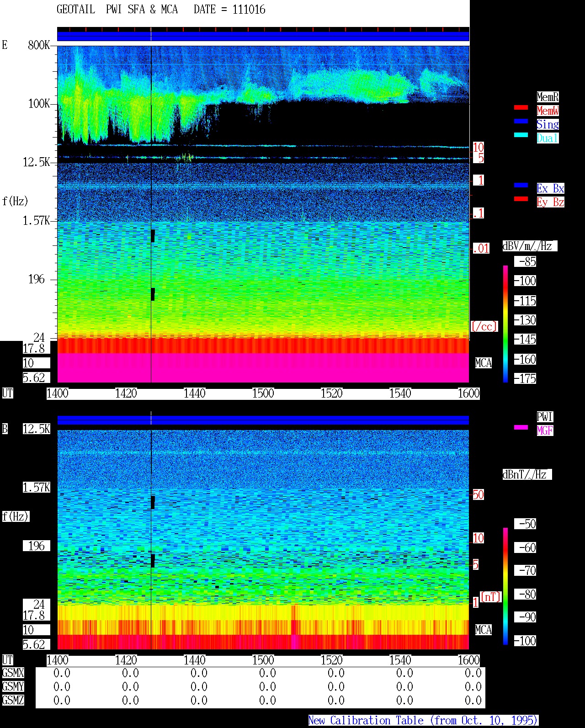Select the 'Dual' legend label
Viewport: 585px width, 728px height.
pyautogui.click(x=548, y=138)
